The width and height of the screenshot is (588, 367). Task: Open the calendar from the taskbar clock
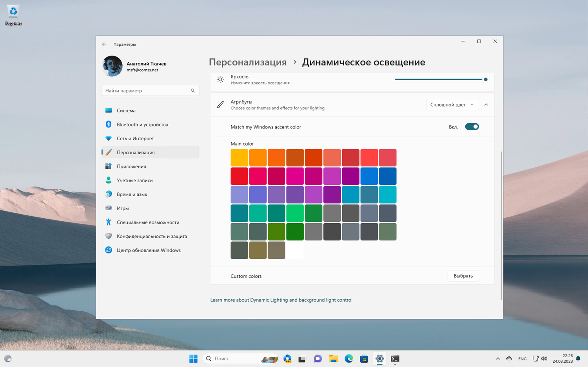pos(563,358)
